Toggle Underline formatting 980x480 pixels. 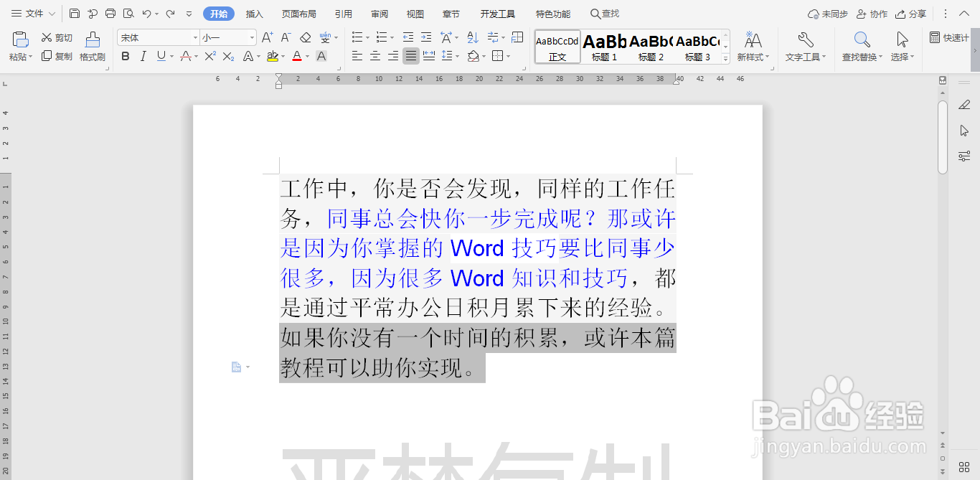click(x=161, y=56)
